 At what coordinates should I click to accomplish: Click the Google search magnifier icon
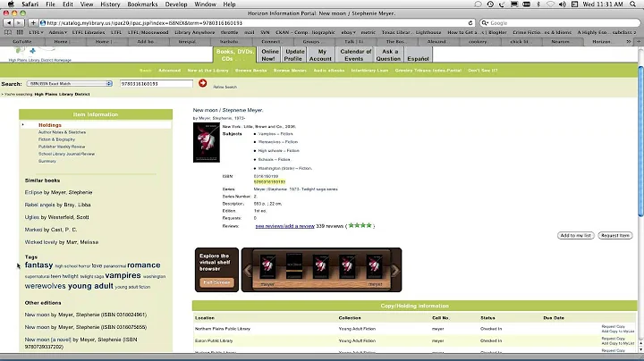[x=485, y=23]
